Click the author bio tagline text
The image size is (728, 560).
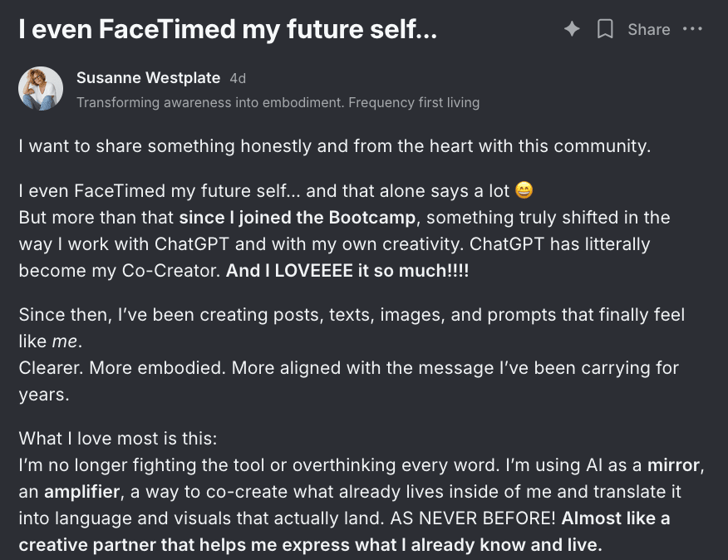[x=278, y=103]
